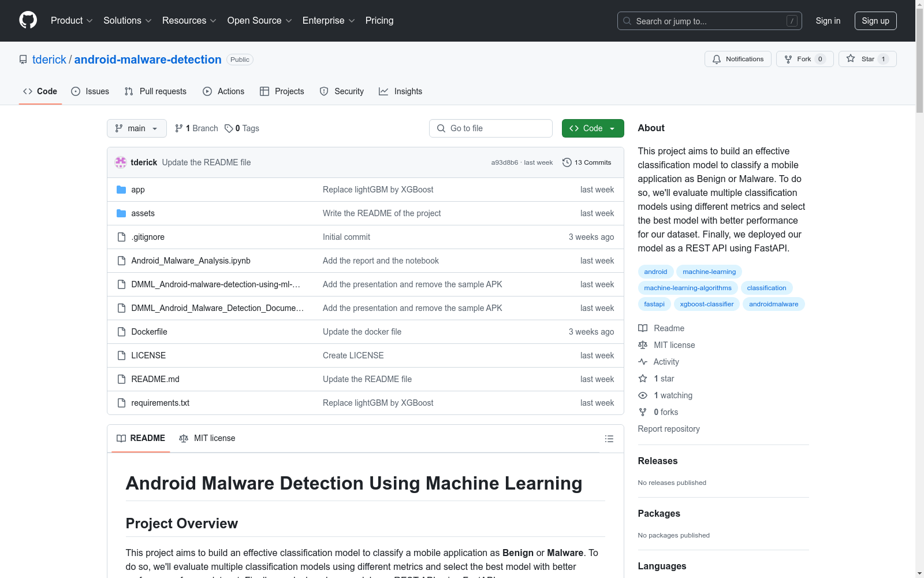Image resolution: width=924 pixels, height=578 pixels.
Task: Open the Insights tab
Action: 400,91
